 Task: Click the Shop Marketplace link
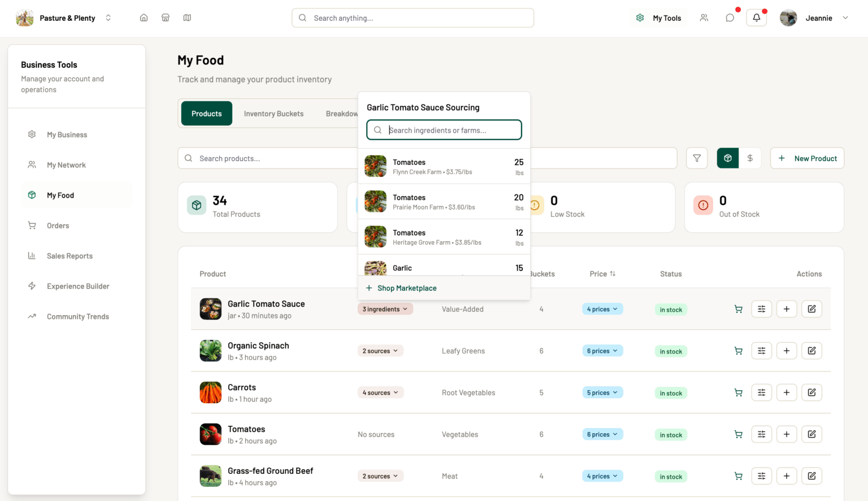(407, 288)
